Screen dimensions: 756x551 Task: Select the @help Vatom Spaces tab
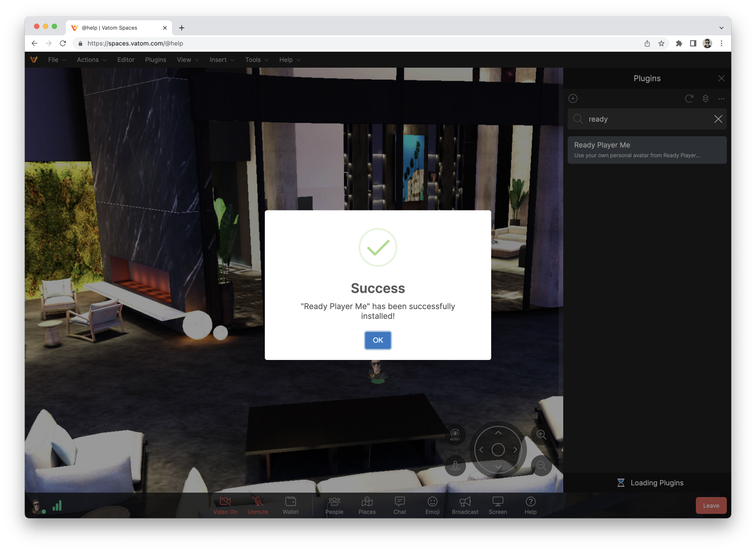coord(119,28)
